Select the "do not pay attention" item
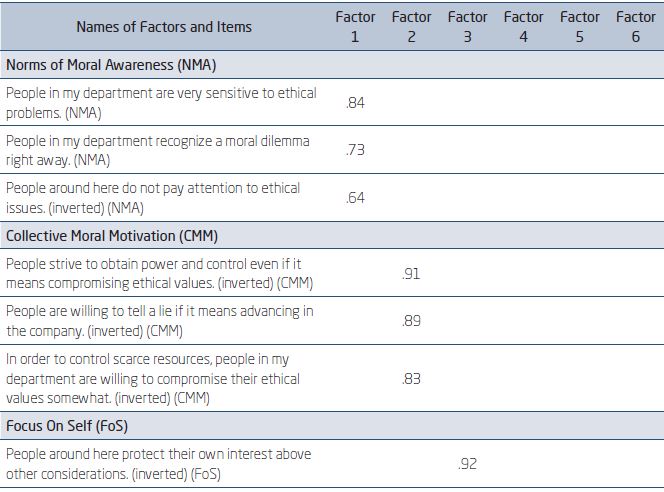This screenshot has width=664, height=492. [x=152, y=197]
